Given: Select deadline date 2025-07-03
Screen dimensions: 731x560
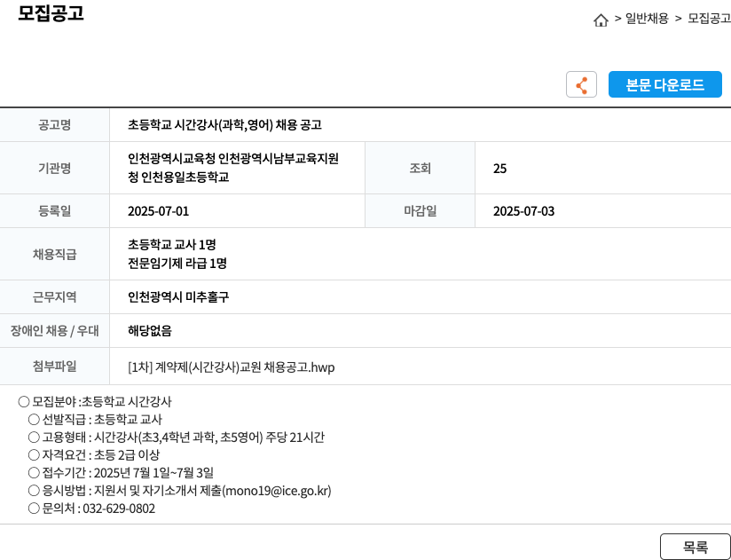Looking at the screenshot, I should [524, 211].
